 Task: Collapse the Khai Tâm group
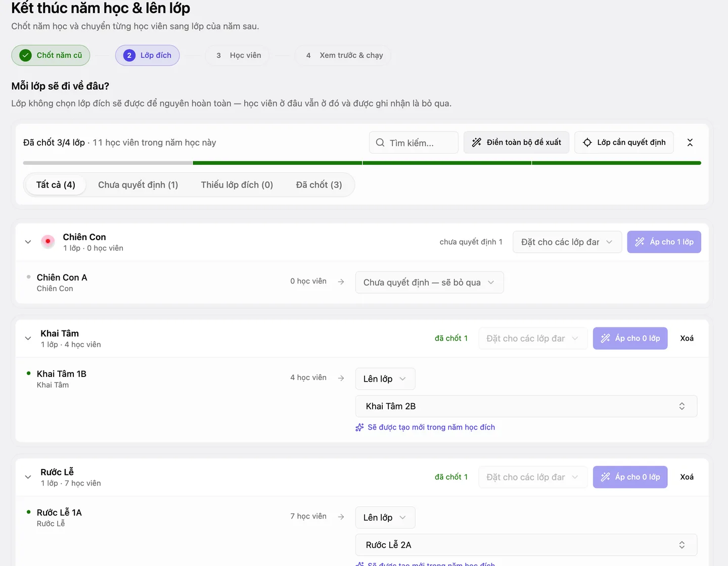(28, 339)
